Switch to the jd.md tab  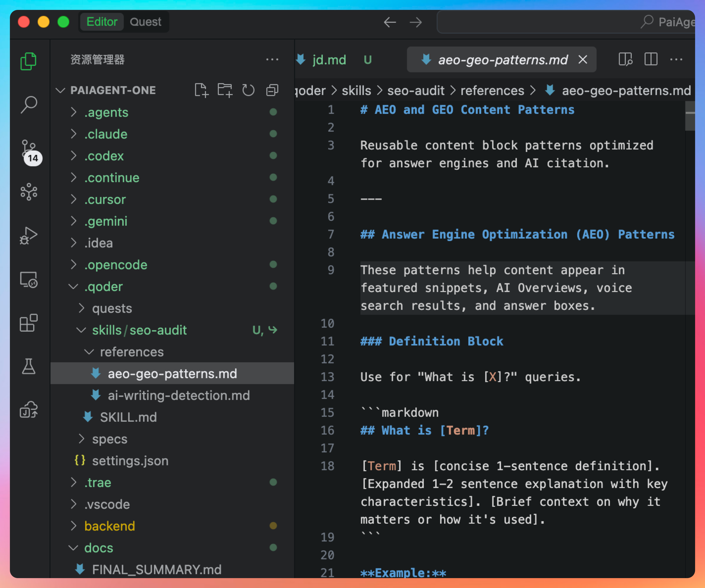(x=329, y=60)
